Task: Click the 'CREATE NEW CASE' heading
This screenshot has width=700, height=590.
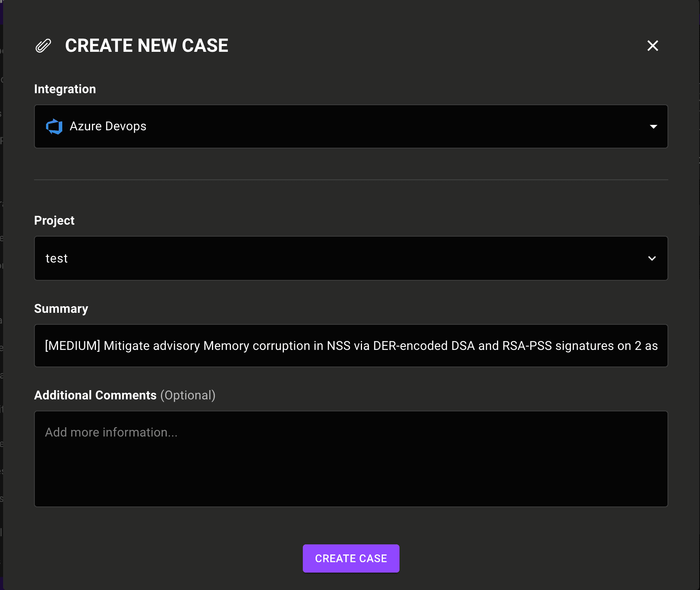Action: click(x=147, y=46)
